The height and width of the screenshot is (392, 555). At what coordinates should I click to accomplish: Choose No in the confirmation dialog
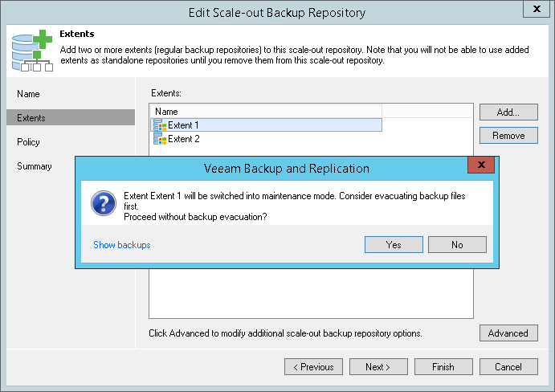click(x=457, y=245)
